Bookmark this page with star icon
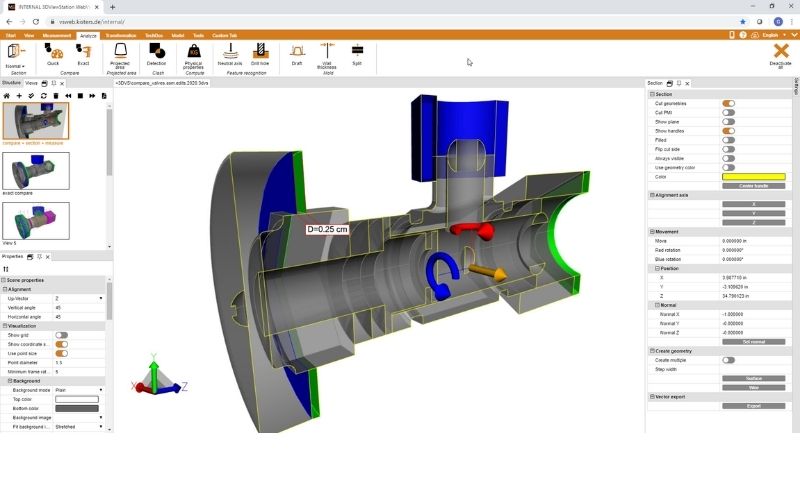Screen dimensions: 800x500 click(x=743, y=21)
